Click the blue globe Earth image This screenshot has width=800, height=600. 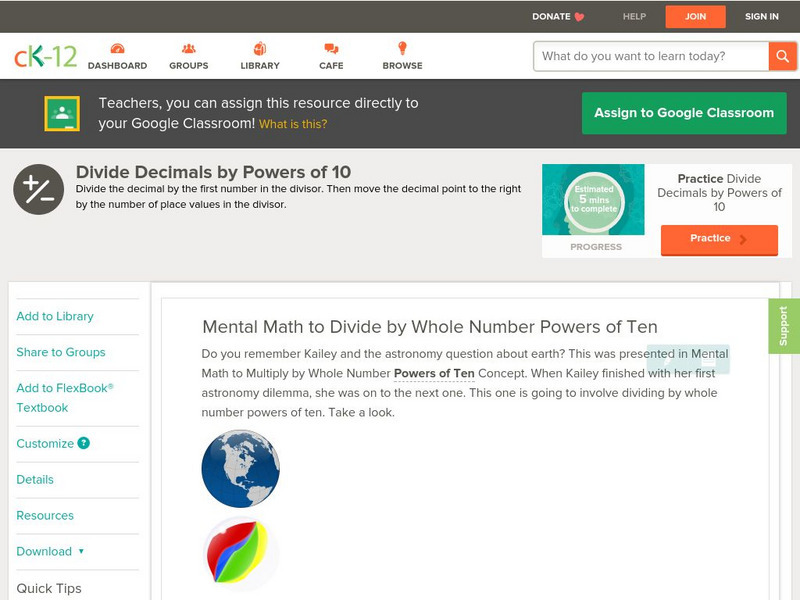(x=240, y=468)
